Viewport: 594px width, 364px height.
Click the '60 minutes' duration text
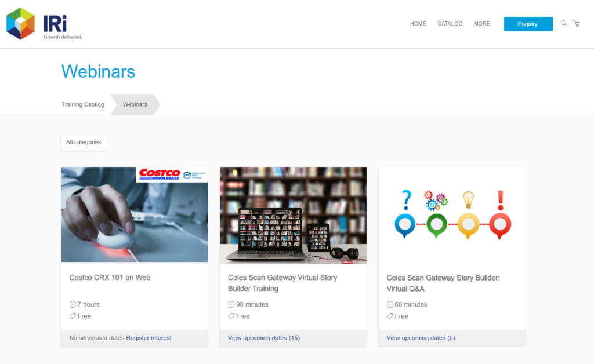411,304
